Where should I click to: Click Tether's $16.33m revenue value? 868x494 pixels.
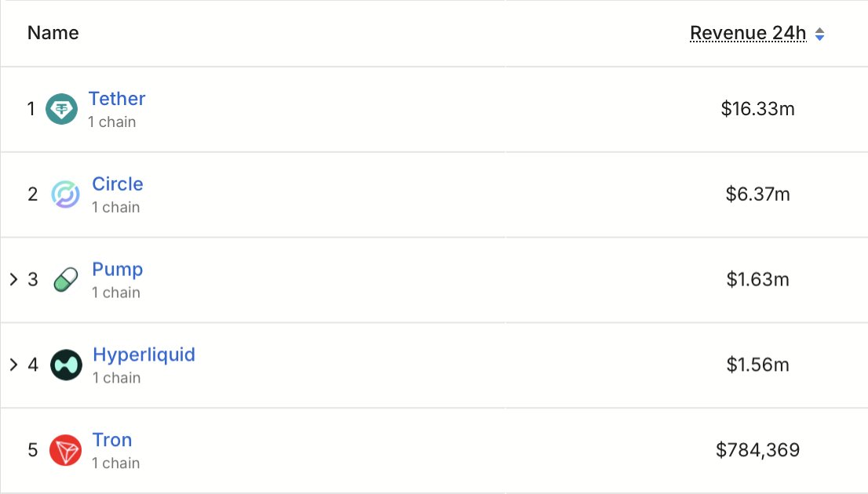(757, 109)
